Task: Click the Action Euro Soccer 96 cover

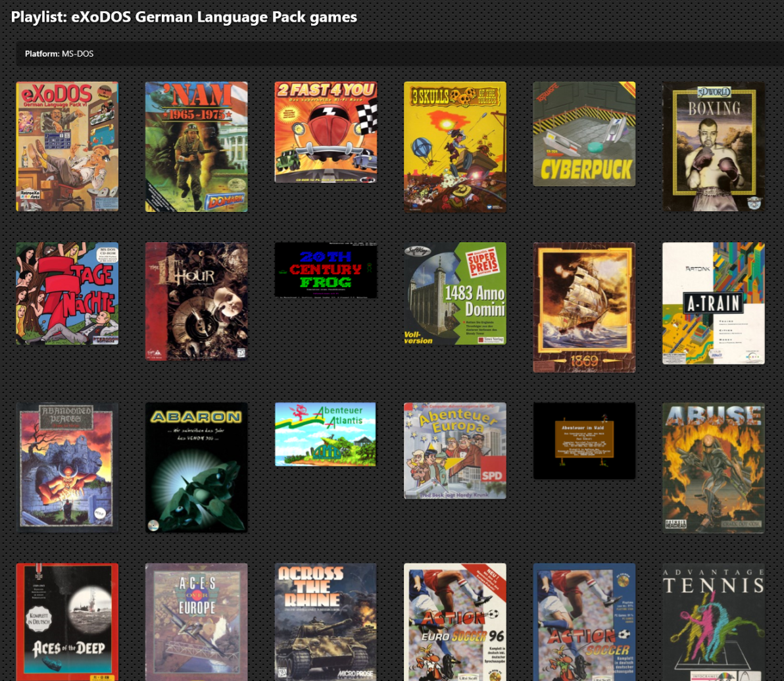Action: pyautogui.click(x=455, y=622)
